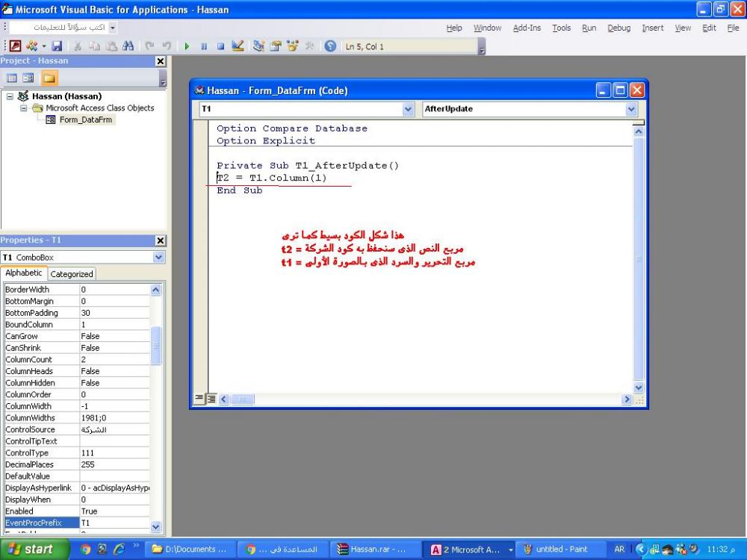Open the Insert menu
This screenshot has height=560, width=747.
click(653, 28)
